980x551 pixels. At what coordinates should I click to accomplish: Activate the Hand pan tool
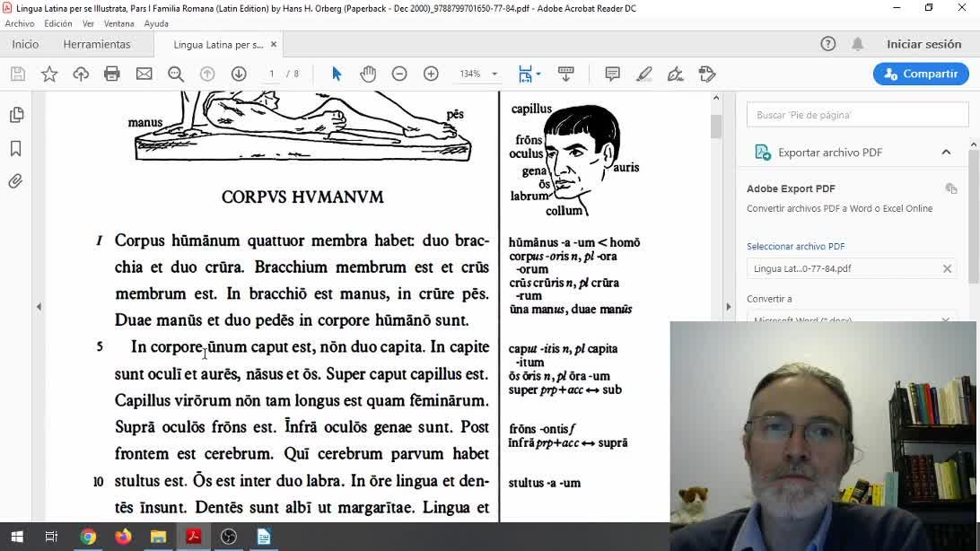[x=368, y=74]
